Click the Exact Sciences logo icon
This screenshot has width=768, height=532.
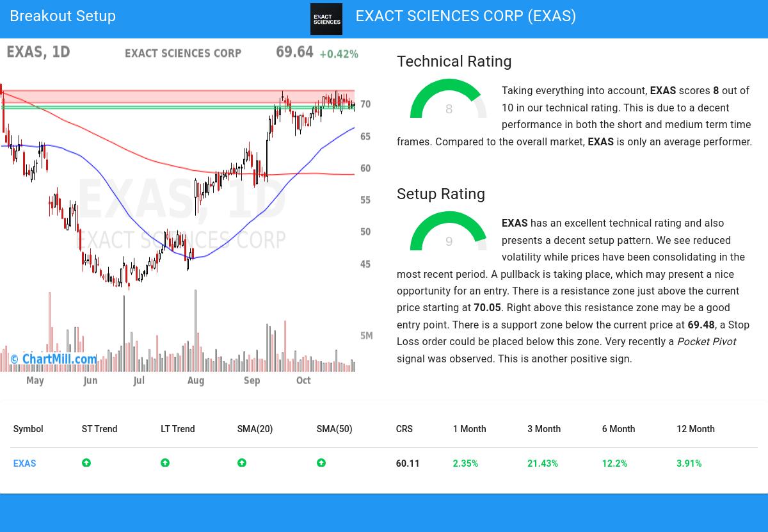click(326, 19)
